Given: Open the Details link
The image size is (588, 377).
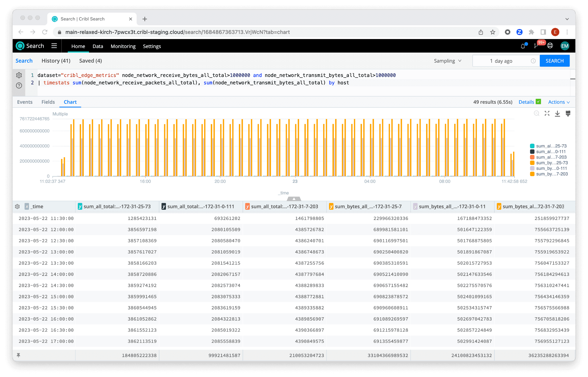Looking at the screenshot, I should click(526, 102).
